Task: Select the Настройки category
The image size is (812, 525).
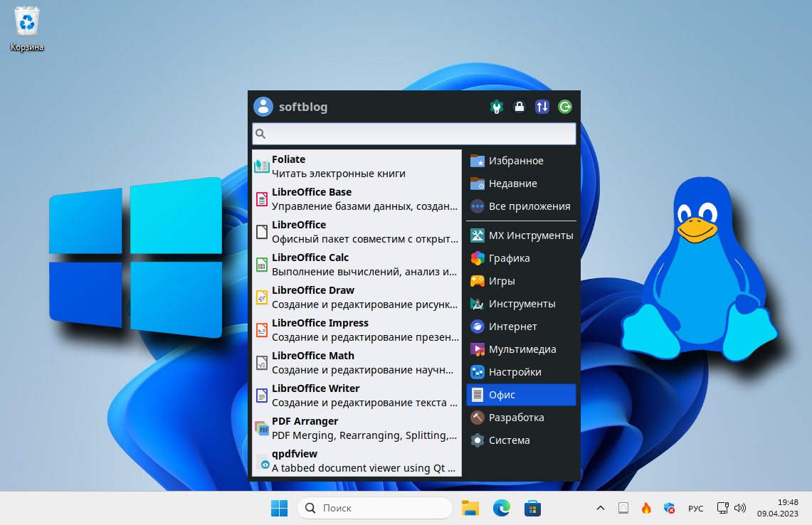Action: (521, 372)
